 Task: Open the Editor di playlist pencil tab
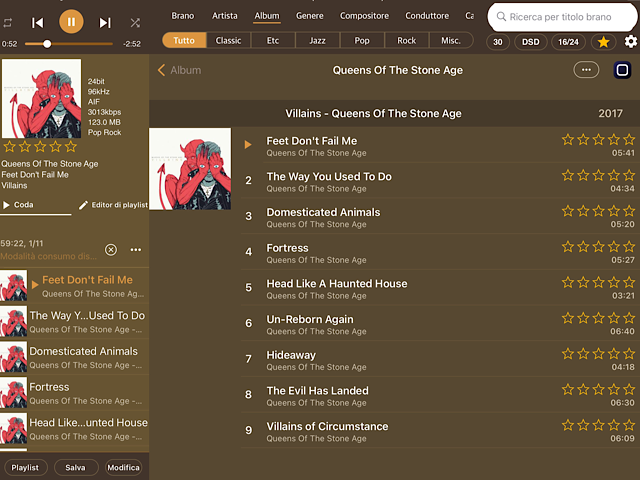[x=112, y=204]
